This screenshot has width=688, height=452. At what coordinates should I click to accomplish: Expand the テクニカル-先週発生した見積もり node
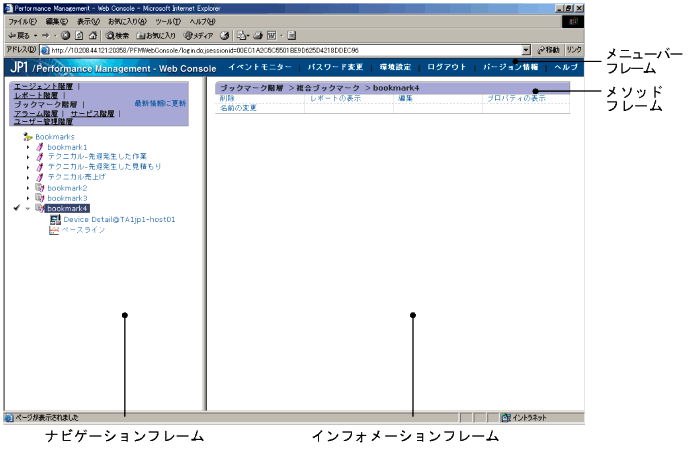tap(28, 167)
